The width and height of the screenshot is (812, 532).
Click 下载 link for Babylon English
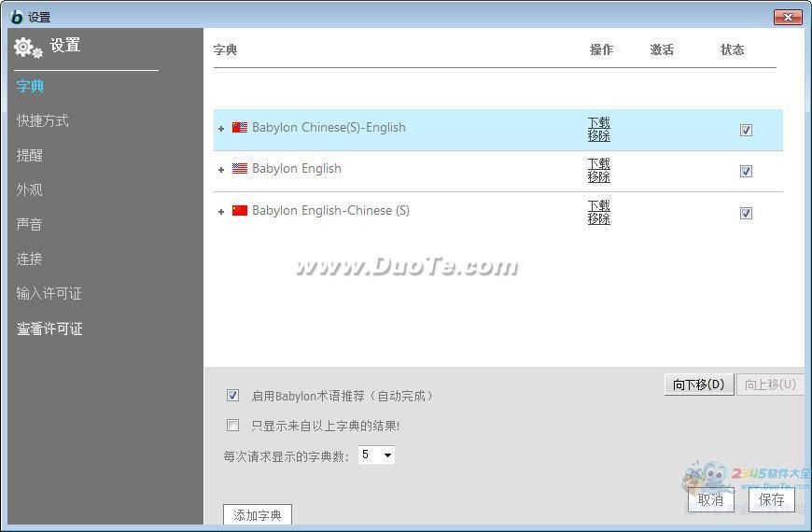point(598,163)
